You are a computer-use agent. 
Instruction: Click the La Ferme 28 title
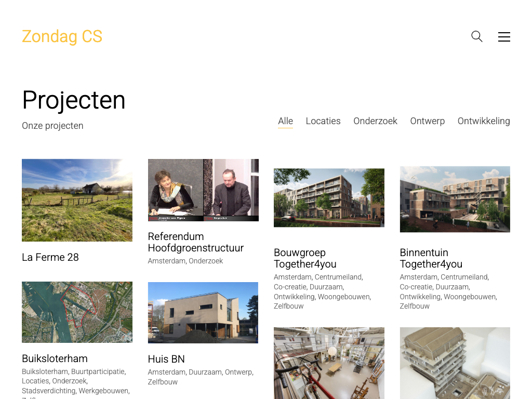(x=50, y=257)
